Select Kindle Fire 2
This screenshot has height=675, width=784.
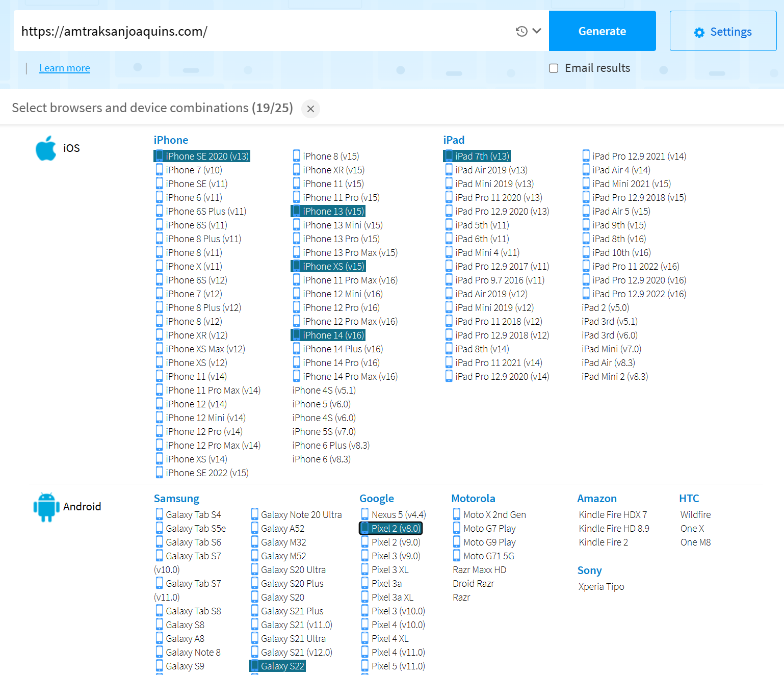[x=604, y=542]
